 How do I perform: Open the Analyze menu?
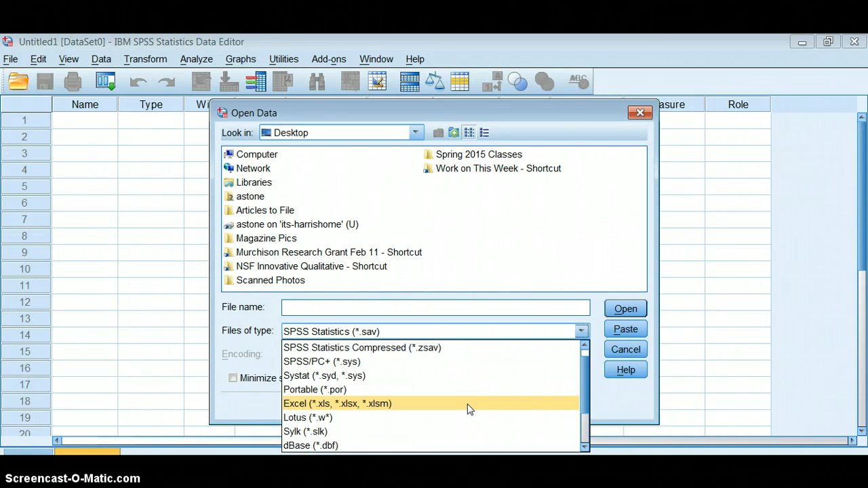pyautogui.click(x=197, y=59)
